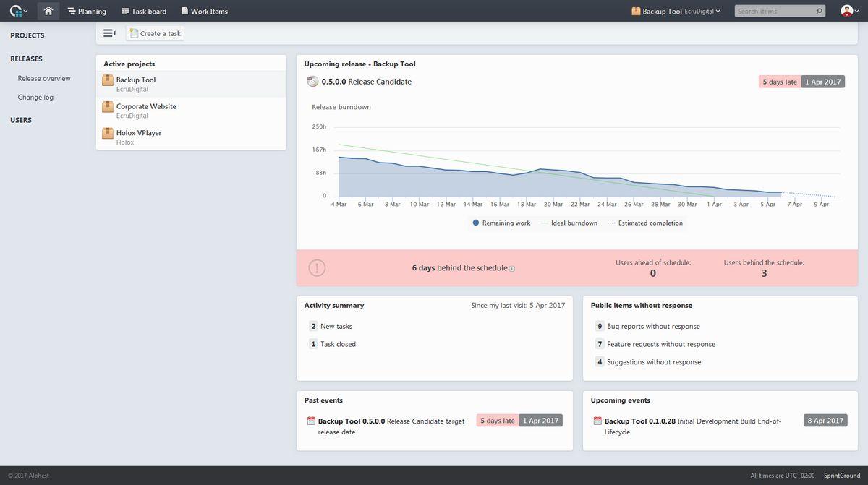Open the Planning menu
The width and height of the screenshot is (868, 485).
click(87, 12)
